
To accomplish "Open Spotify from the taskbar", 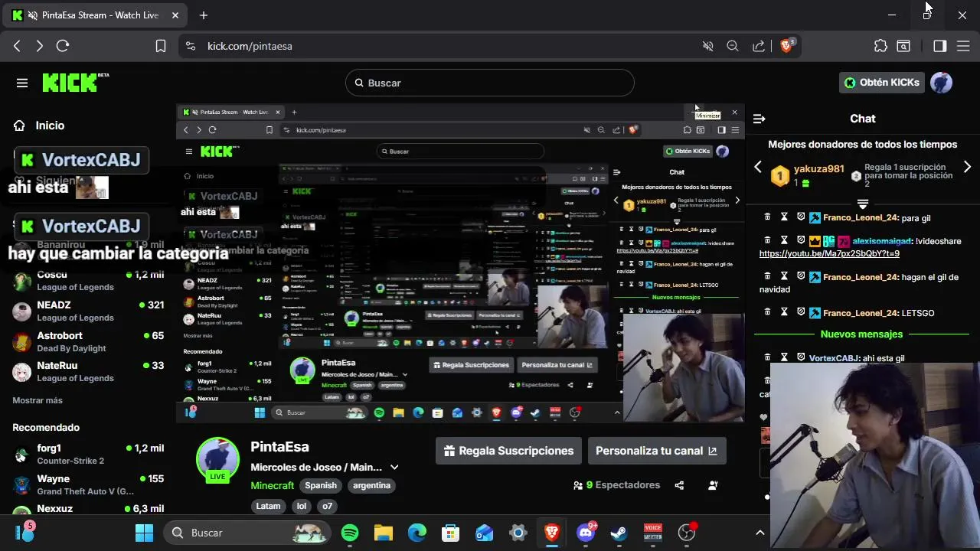I will 350,533.
